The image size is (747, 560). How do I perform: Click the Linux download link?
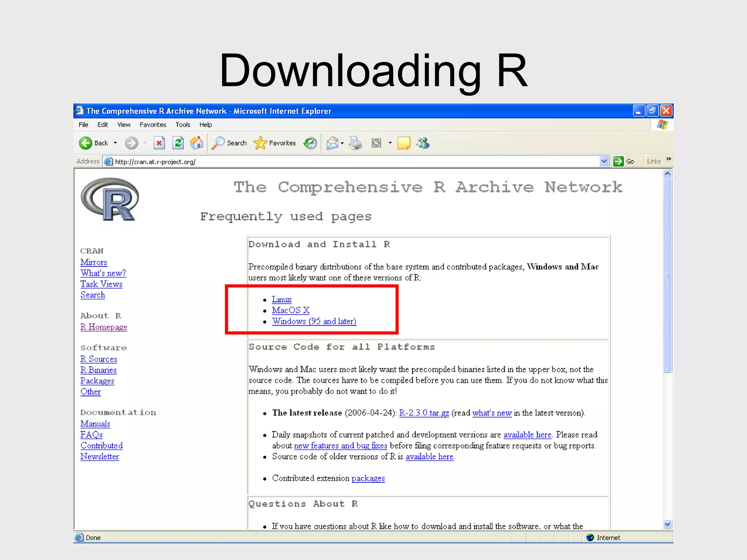[x=282, y=299]
